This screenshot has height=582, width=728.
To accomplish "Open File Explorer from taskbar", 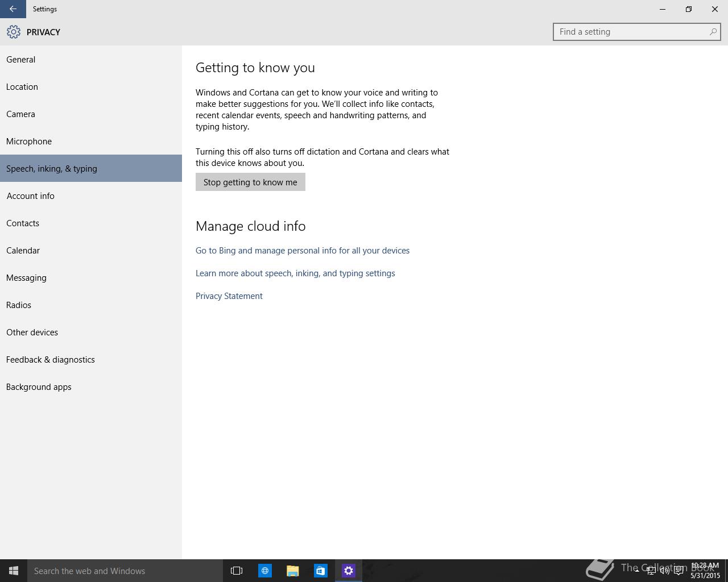I will point(293,571).
